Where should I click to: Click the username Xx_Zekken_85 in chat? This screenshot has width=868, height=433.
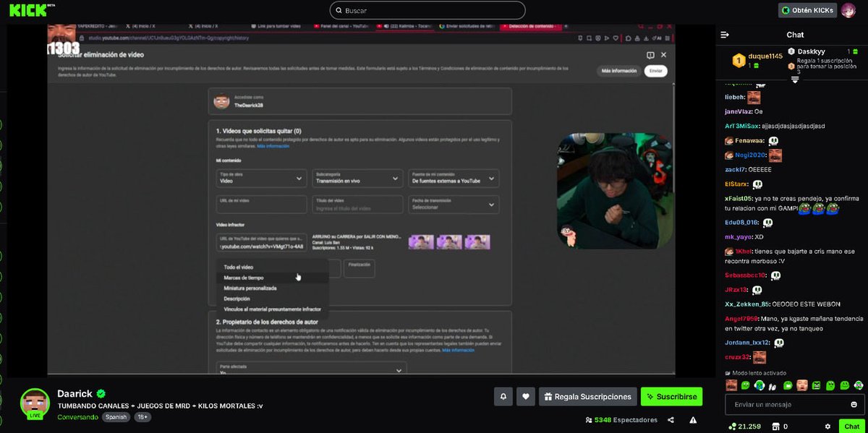747,304
